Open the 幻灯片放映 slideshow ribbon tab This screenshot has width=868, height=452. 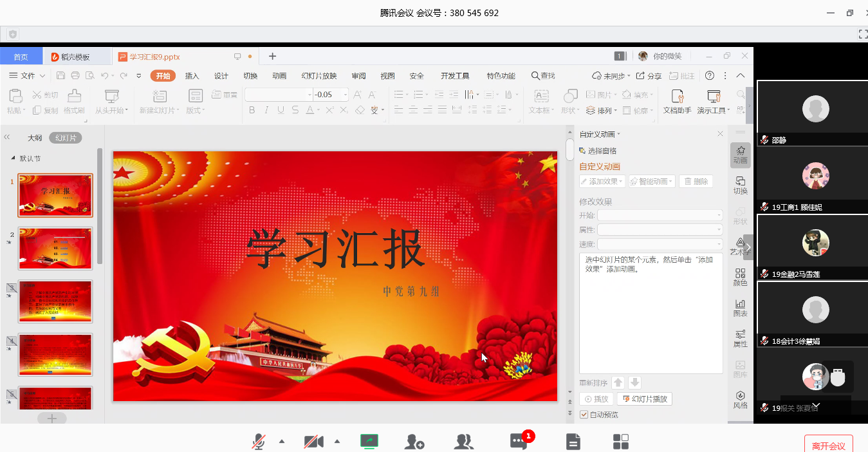click(x=319, y=76)
